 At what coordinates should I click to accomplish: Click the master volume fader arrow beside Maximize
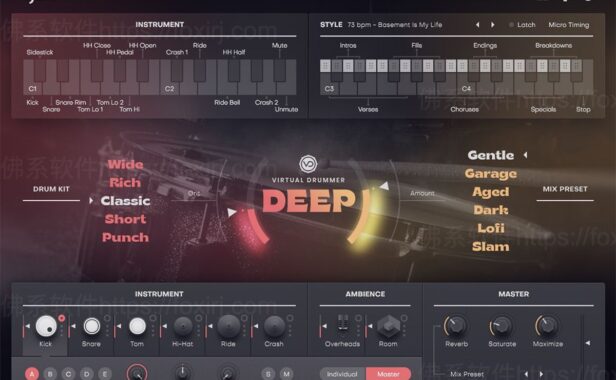click(588, 343)
